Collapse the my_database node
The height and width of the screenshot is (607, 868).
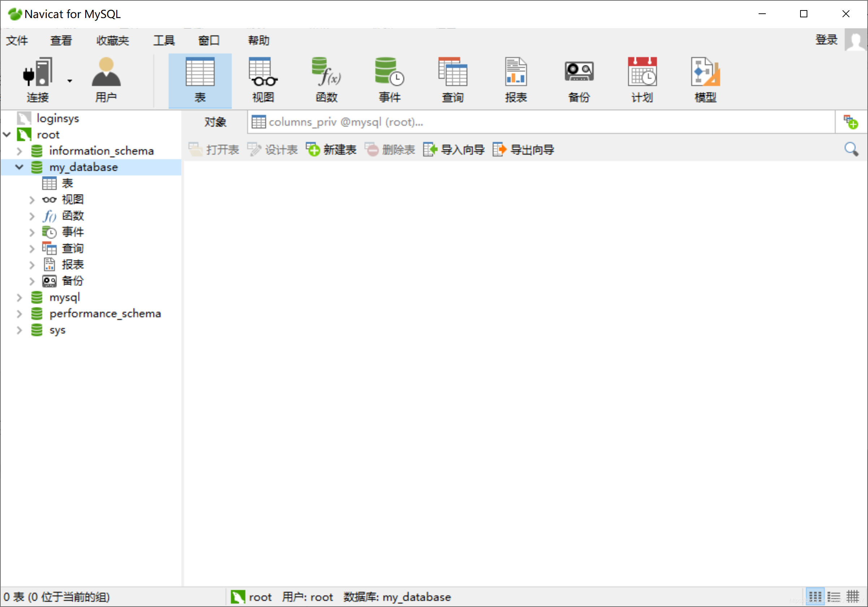pyautogui.click(x=19, y=167)
